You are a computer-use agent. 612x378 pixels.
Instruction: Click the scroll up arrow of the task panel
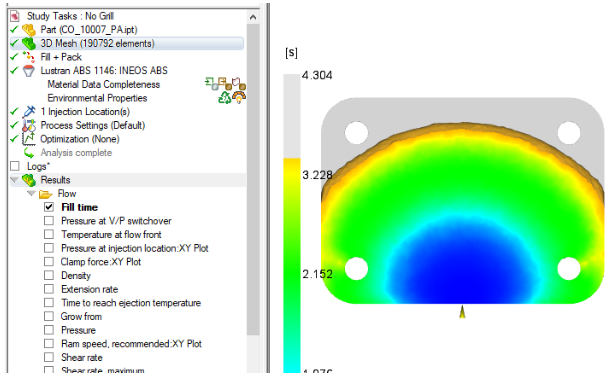[x=253, y=17]
